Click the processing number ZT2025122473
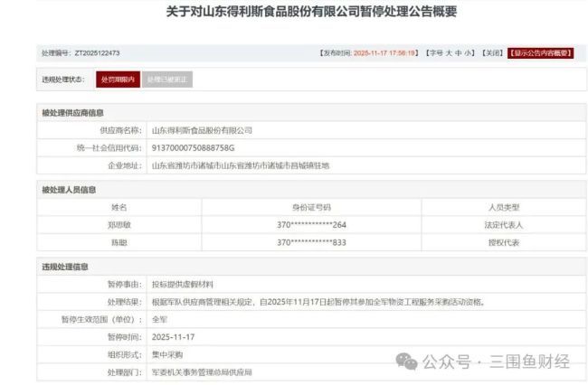The image size is (588, 385). [97, 53]
